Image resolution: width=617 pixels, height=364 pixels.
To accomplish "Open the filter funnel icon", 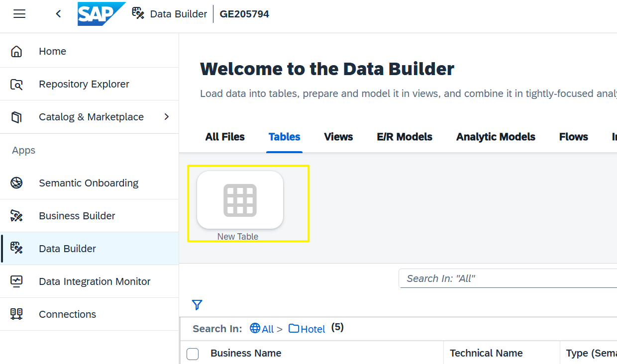I will [x=197, y=305].
